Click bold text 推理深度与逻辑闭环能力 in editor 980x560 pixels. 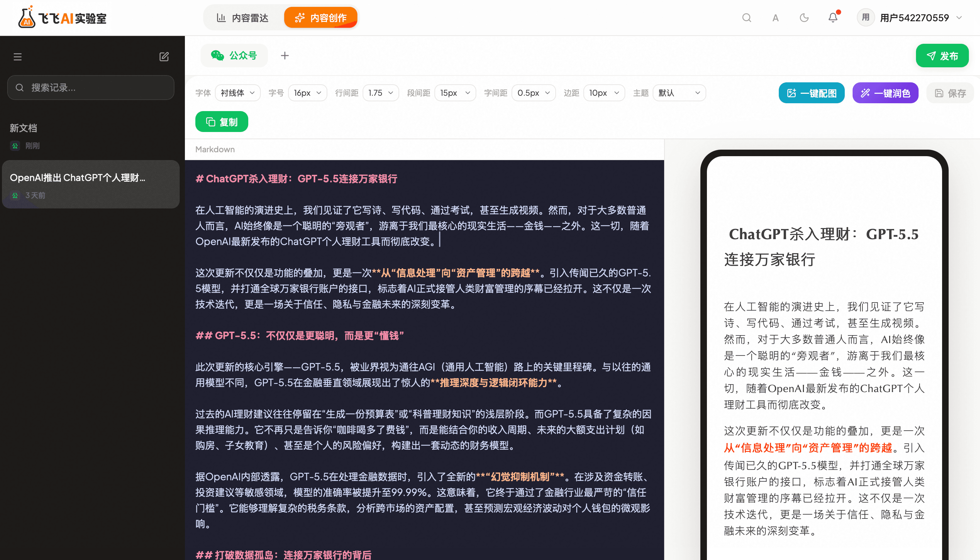click(x=493, y=383)
